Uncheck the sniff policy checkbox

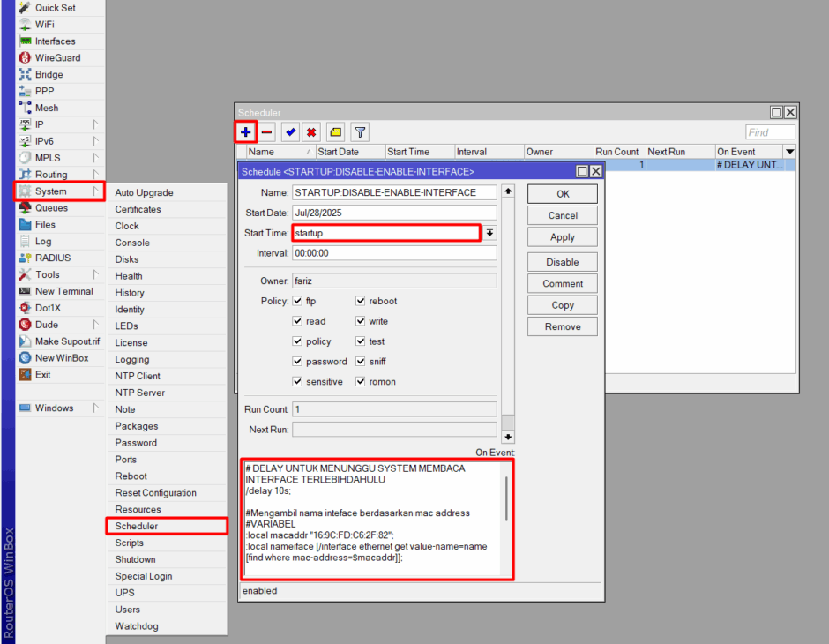point(360,361)
